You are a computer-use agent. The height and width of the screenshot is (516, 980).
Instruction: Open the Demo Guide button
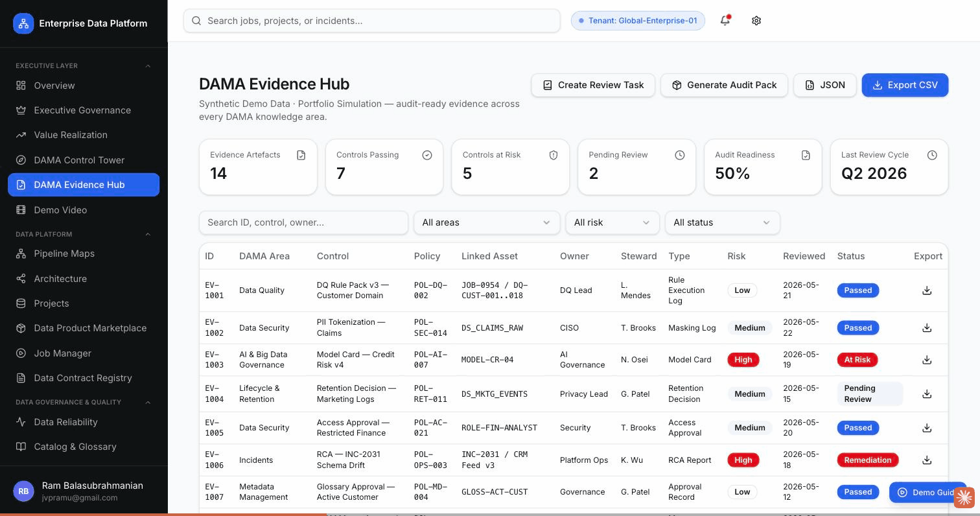[x=927, y=493]
